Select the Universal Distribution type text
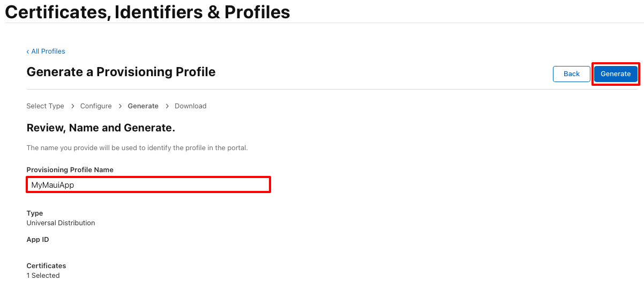The width and height of the screenshot is (644, 288). 61,223
